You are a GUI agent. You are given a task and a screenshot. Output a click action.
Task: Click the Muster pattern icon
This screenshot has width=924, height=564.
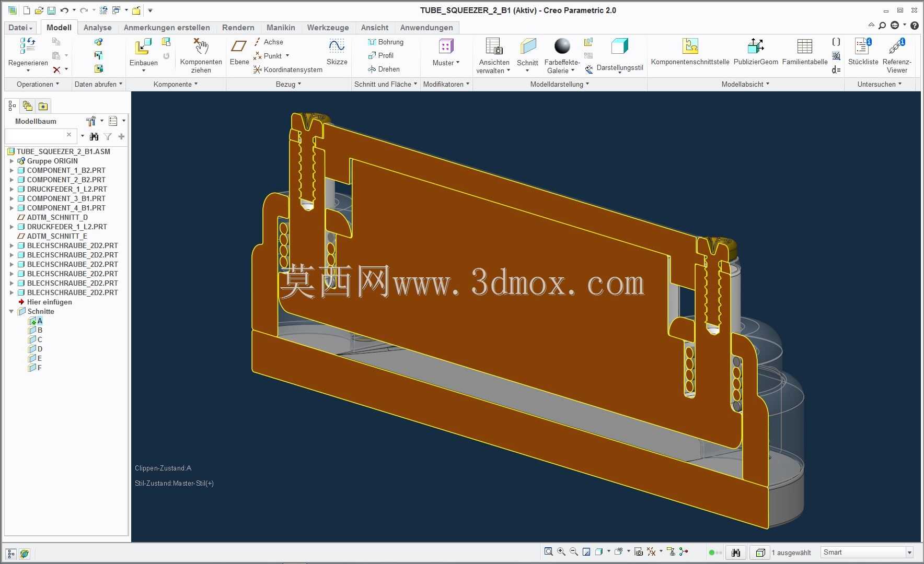point(446,46)
